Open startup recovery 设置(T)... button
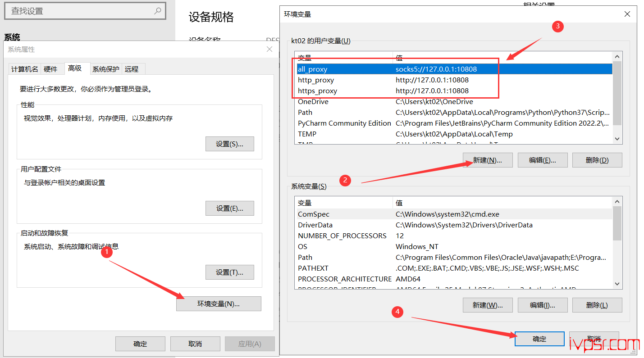This screenshot has width=644, height=358. (230, 272)
